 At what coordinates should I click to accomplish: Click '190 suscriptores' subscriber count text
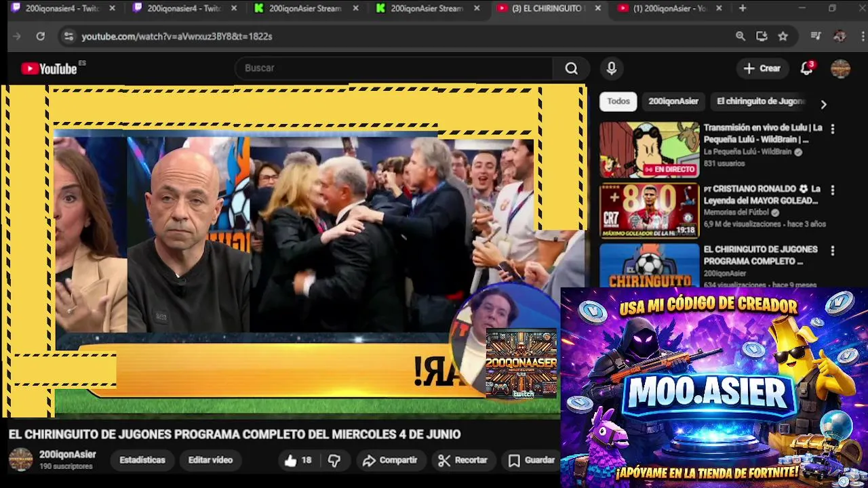point(66,467)
